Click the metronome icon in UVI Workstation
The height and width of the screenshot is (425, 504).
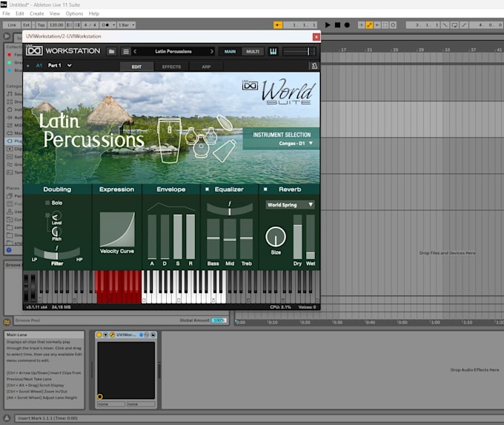(x=314, y=66)
